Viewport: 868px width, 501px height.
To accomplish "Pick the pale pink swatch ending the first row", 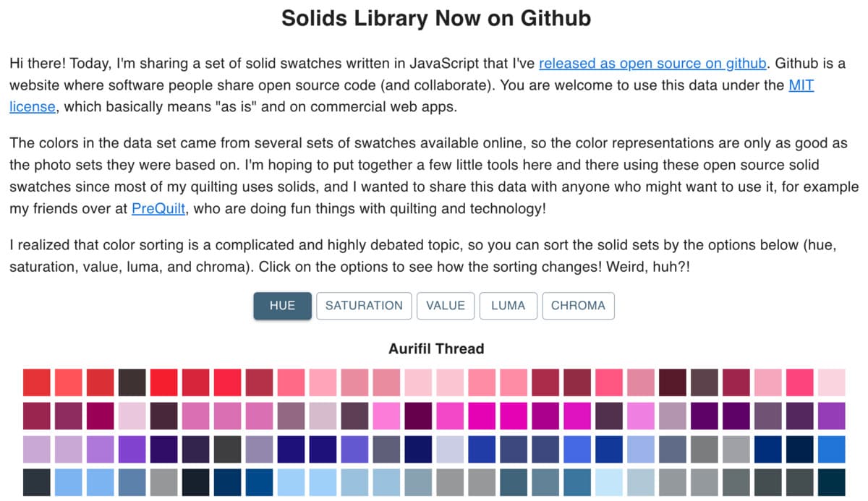I will pyautogui.click(x=831, y=382).
